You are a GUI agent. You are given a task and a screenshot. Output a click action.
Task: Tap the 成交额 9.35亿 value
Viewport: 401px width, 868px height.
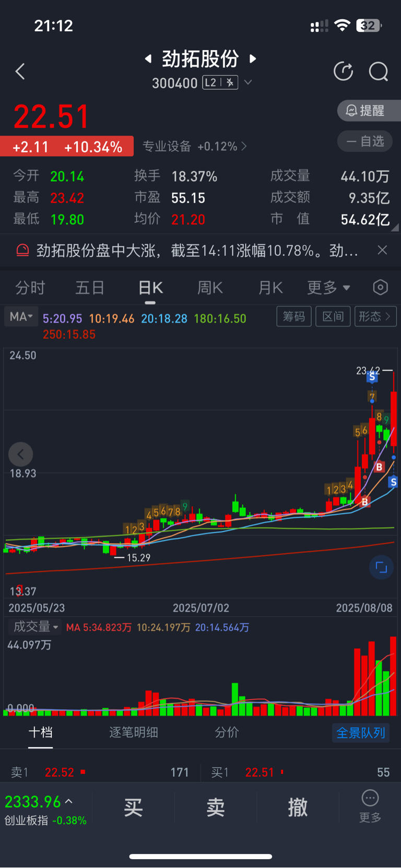click(369, 198)
